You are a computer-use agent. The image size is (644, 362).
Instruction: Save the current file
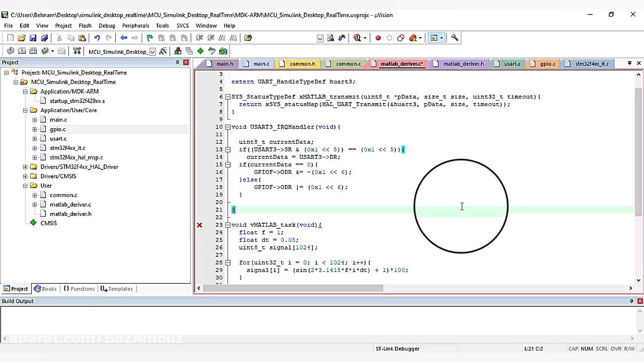point(33,38)
